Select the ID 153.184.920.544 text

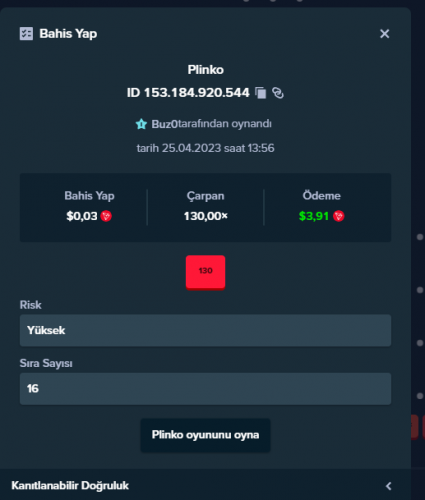188,93
